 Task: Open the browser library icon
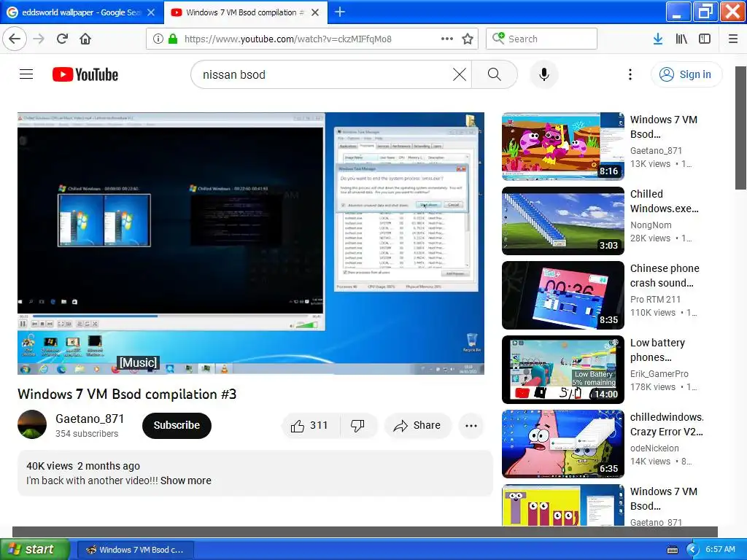coord(681,39)
